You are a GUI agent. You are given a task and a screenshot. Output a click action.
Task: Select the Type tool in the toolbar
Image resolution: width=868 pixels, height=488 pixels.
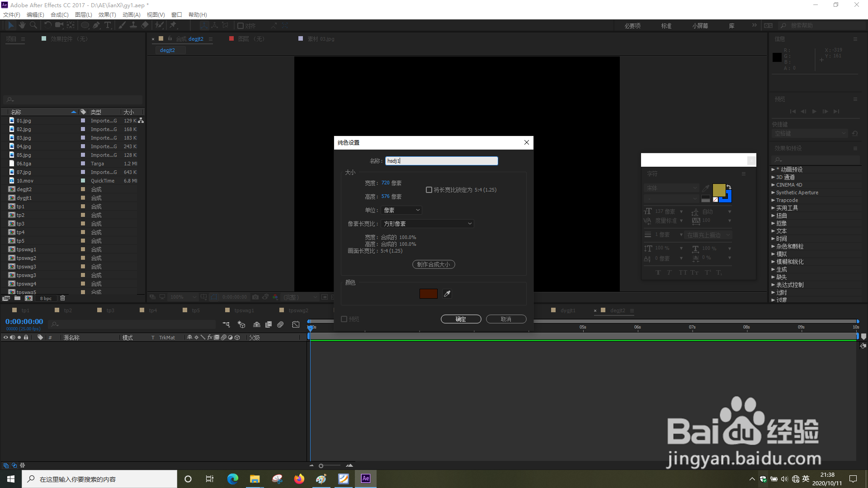(108, 25)
